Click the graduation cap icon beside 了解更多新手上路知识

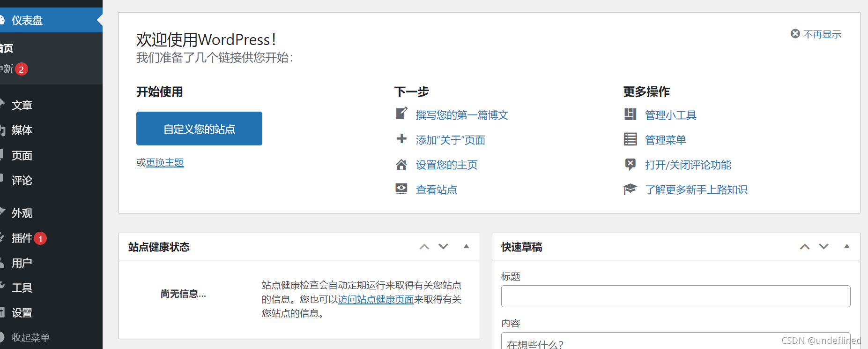[x=631, y=189]
